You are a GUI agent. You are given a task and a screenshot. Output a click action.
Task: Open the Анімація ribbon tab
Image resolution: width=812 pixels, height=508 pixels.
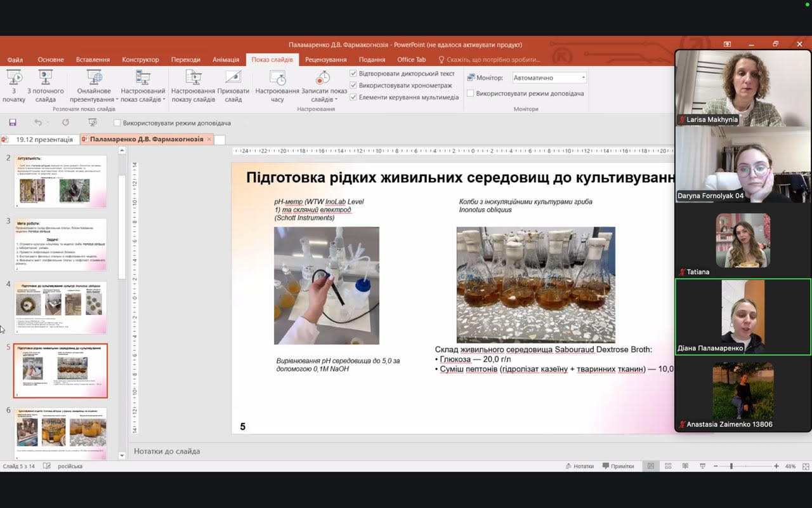[x=226, y=60]
